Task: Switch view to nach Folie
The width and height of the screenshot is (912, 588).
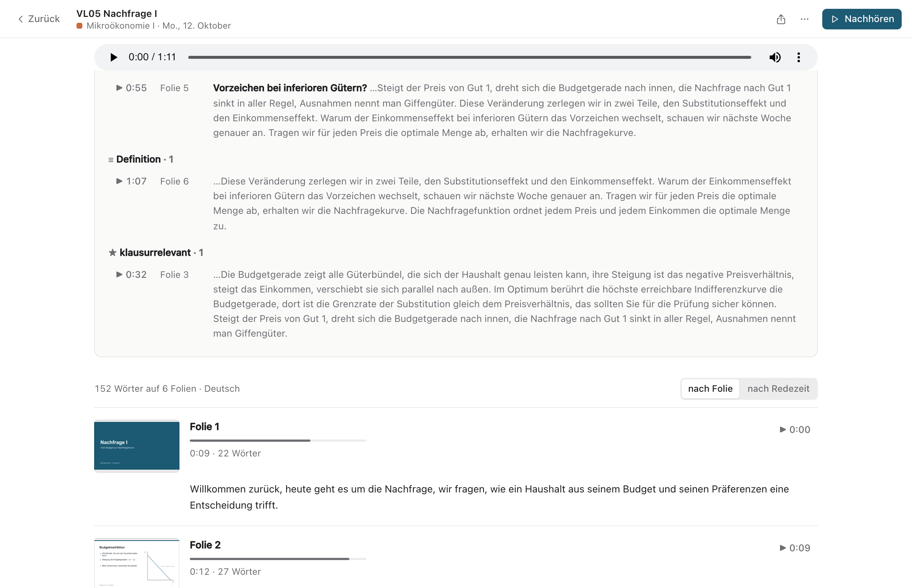Action: (x=710, y=389)
